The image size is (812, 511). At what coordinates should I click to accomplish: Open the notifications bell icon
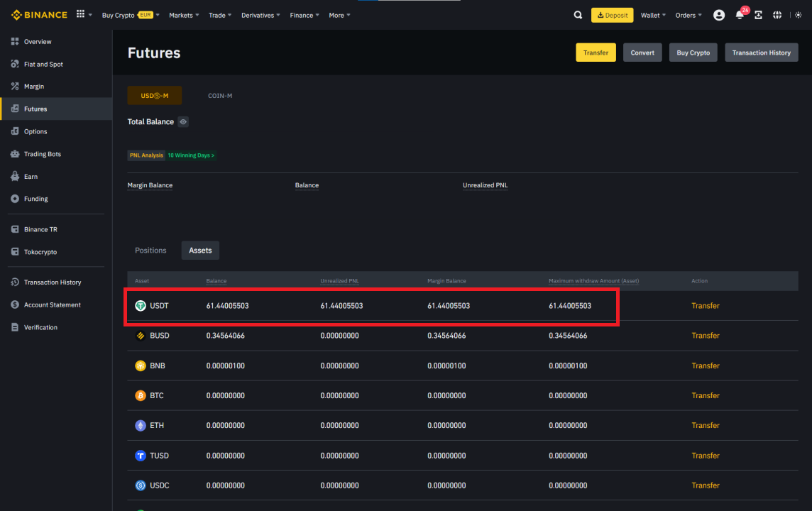click(x=740, y=15)
